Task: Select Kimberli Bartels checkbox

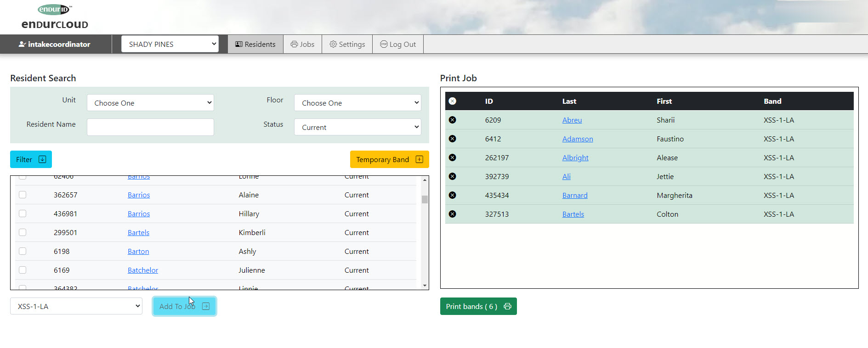Action: pyautogui.click(x=23, y=232)
